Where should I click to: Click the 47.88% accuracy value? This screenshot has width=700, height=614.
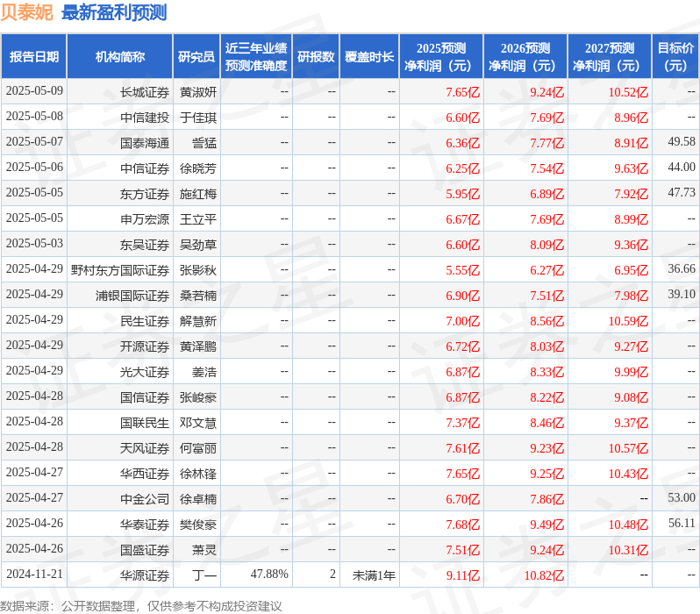pyautogui.click(x=269, y=575)
